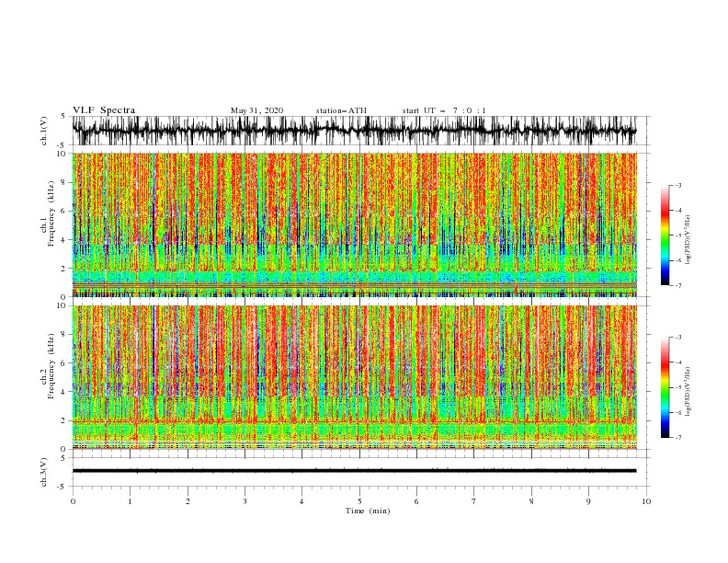Click the 'VLF Spectra' title text

coord(104,110)
